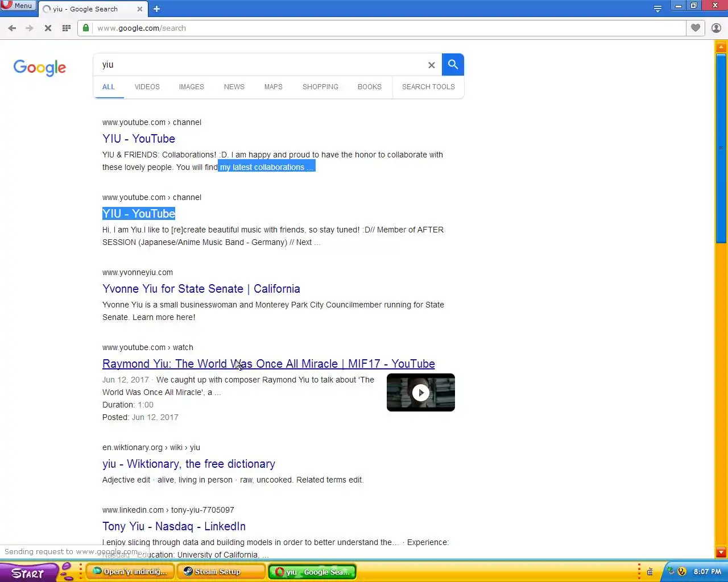Click the Google logo
The image size is (728, 582).
click(x=40, y=68)
